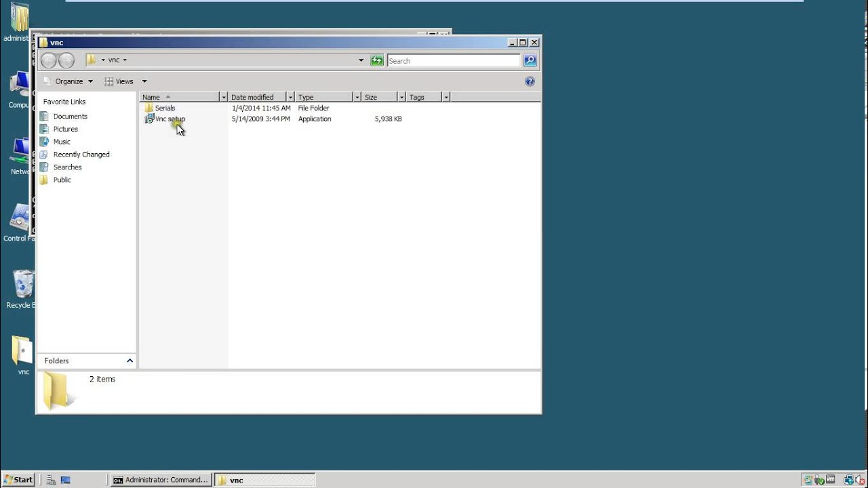Click the Music sidebar icon
Image resolution: width=868 pixels, height=488 pixels.
click(x=44, y=142)
